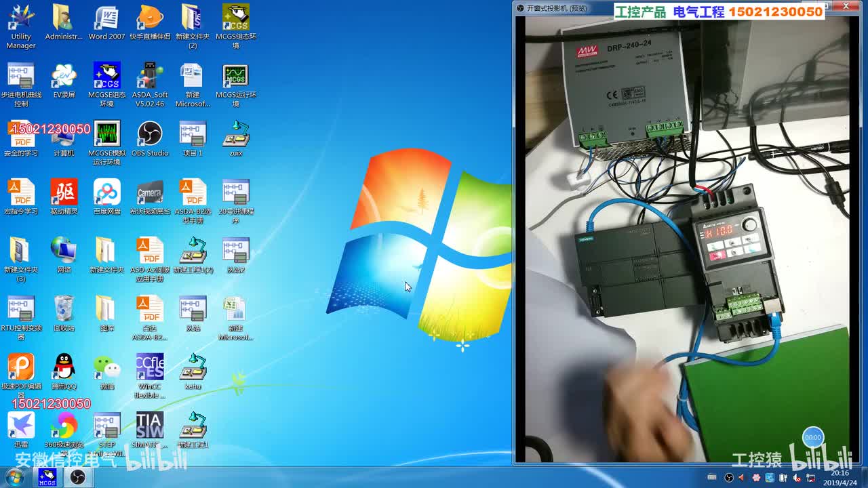Select the 台达 ASDA-B2 PDF file icon

pyautogui.click(x=150, y=319)
